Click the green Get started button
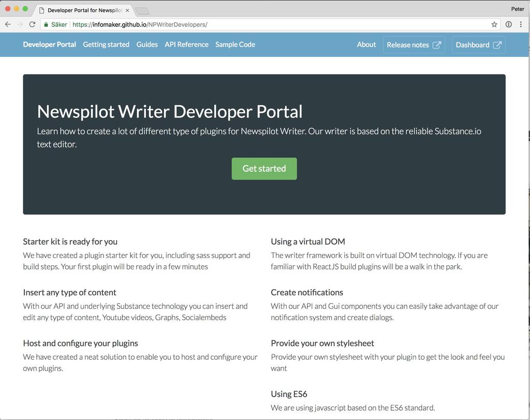Screen dimensions: 530x420 pos(264,169)
